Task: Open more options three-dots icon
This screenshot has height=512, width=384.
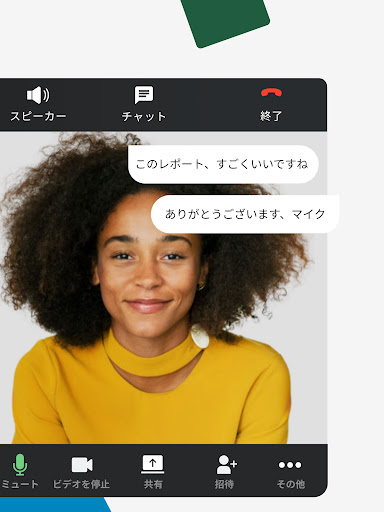Action: (x=290, y=465)
